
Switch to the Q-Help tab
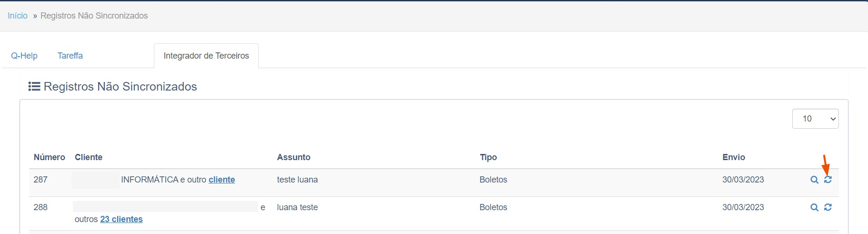click(24, 56)
